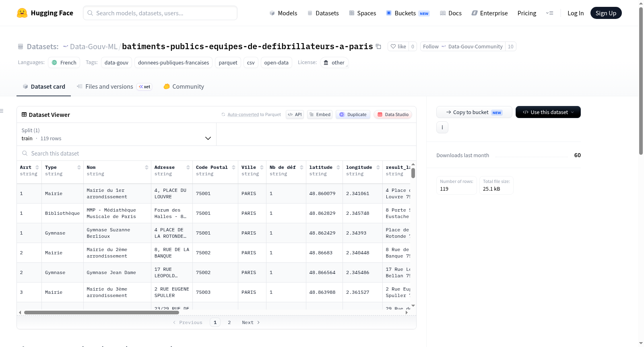Viewport: 644px width, 347px height.
Task: Focus the top search models field
Action: (160, 13)
